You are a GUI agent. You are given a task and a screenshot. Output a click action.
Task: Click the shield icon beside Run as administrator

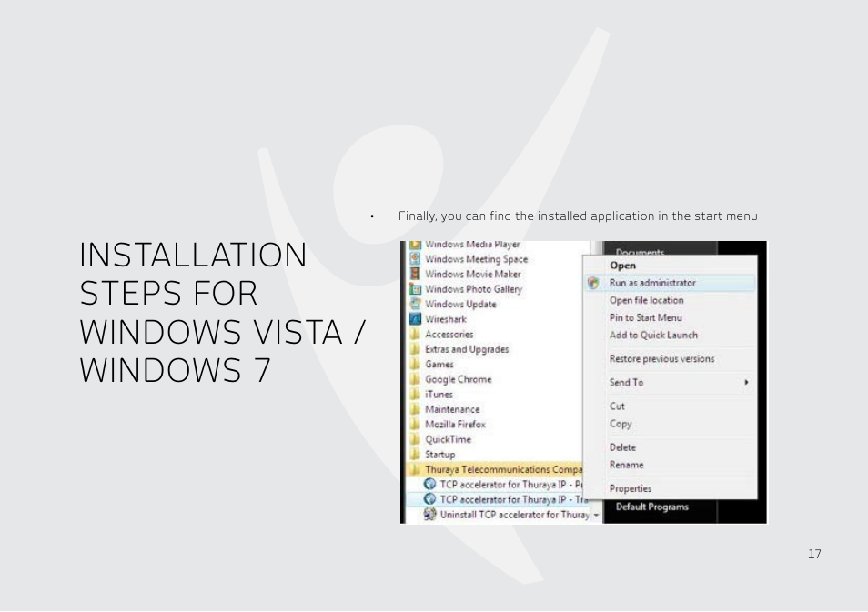pyautogui.click(x=593, y=283)
